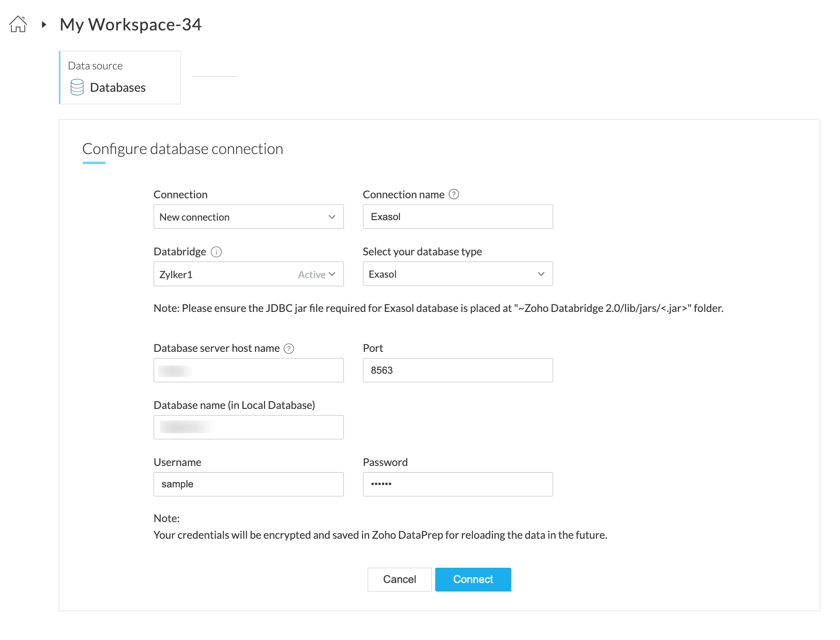840x640 pixels.
Task: Click the Username field containing sample
Action: [248, 484]
